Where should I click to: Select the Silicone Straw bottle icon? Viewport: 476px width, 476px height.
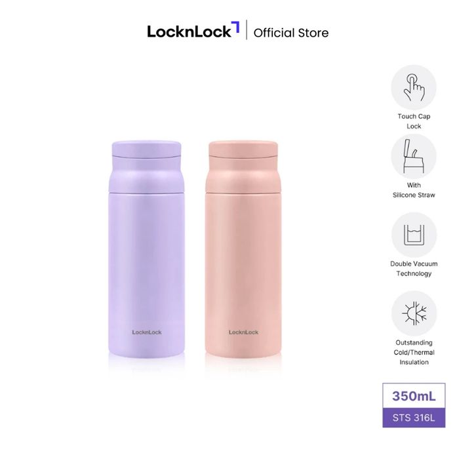pyautogui.click(x=414, y=156)
